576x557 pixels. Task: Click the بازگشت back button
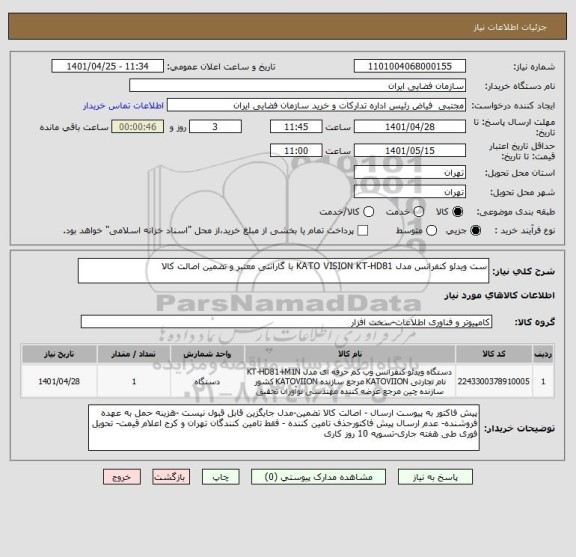click(171, 477)
